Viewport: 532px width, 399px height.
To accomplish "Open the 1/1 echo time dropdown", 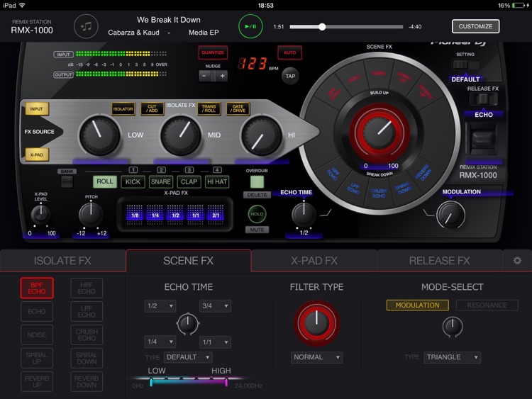I will pos(215,342).
